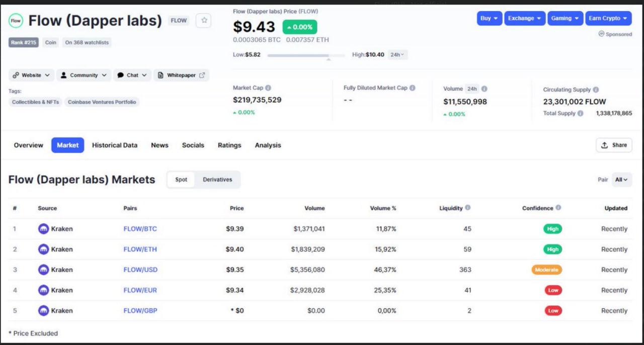This screenshot has height=345, width=644.
Task: Click the Confidence column info icon
Action: pos(558,208)
